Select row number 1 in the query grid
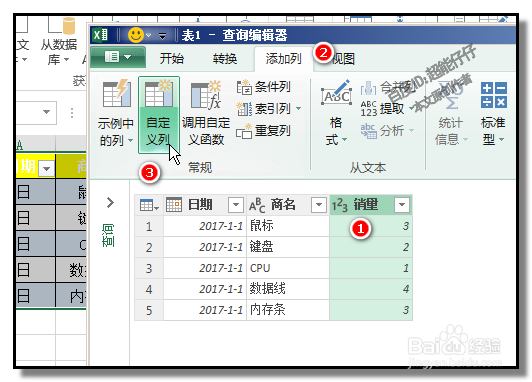The height and width of the screenshot is (382, 532). point(149,226)
